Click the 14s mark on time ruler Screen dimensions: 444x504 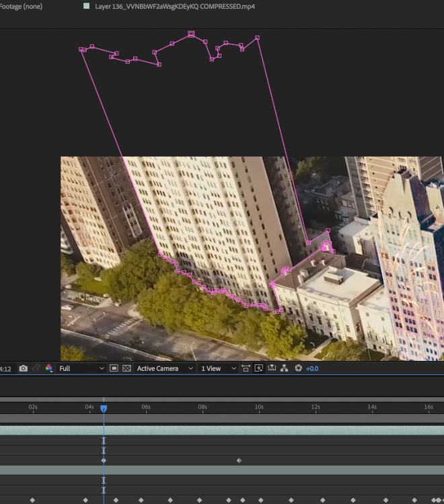[x=372, y=407]
